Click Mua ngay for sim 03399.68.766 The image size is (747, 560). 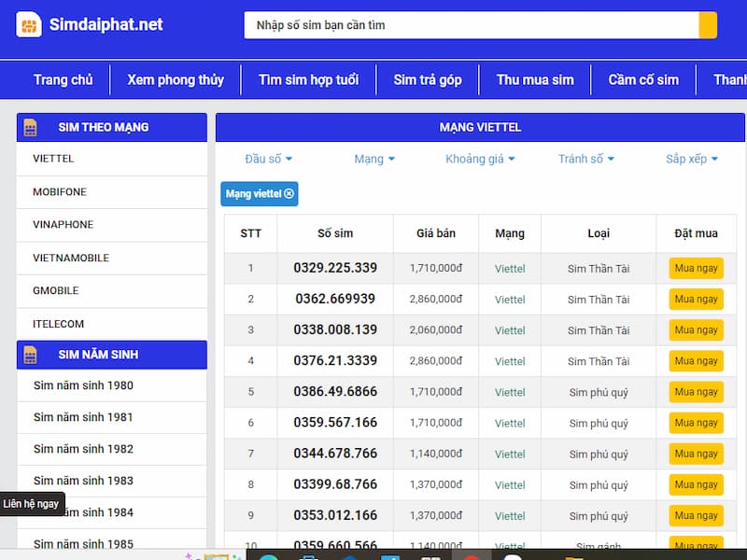coord(696,484)
